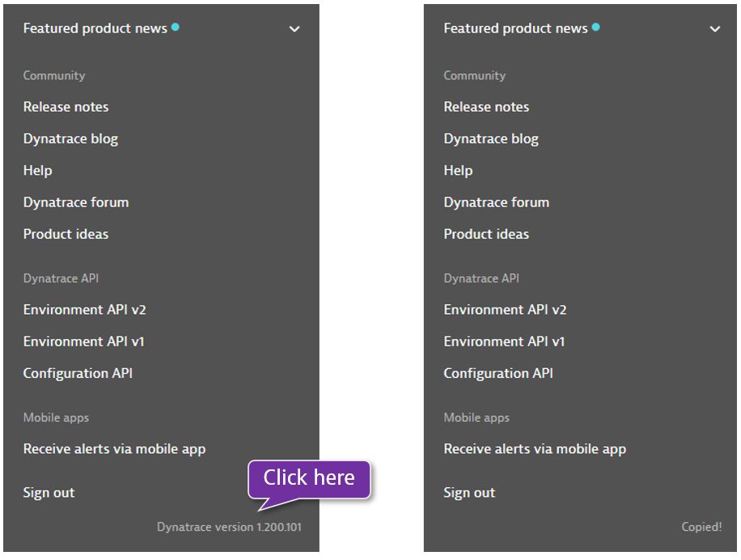Viewport: 741px width, 560px height.
Task: Sign out from the left panel
Action: [x=49, y=493]
